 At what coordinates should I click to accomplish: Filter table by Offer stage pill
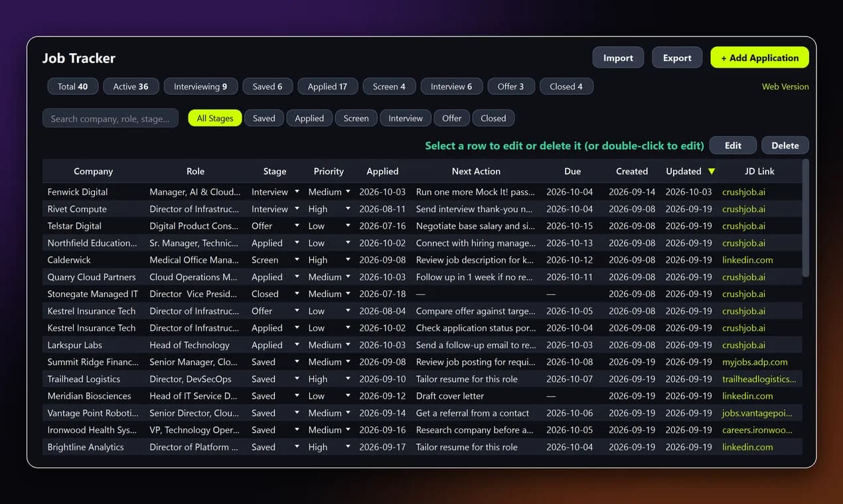pyautogui.click(x=451, y=118)
